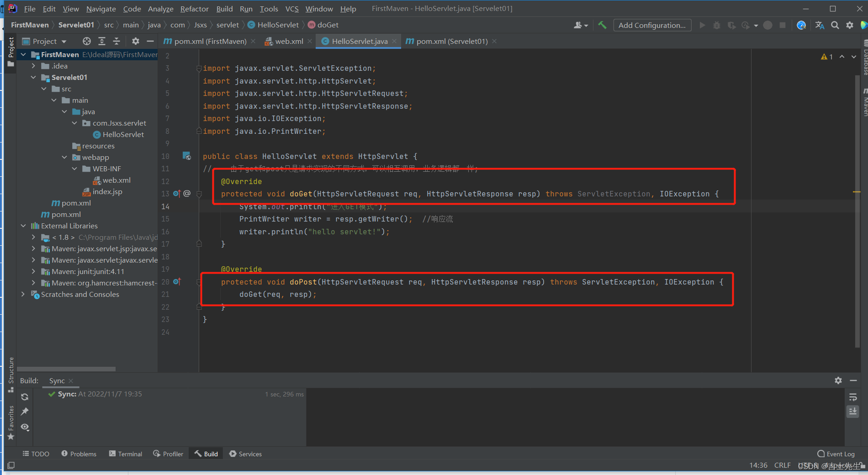Open Project panel options gear

pos(135,41)
